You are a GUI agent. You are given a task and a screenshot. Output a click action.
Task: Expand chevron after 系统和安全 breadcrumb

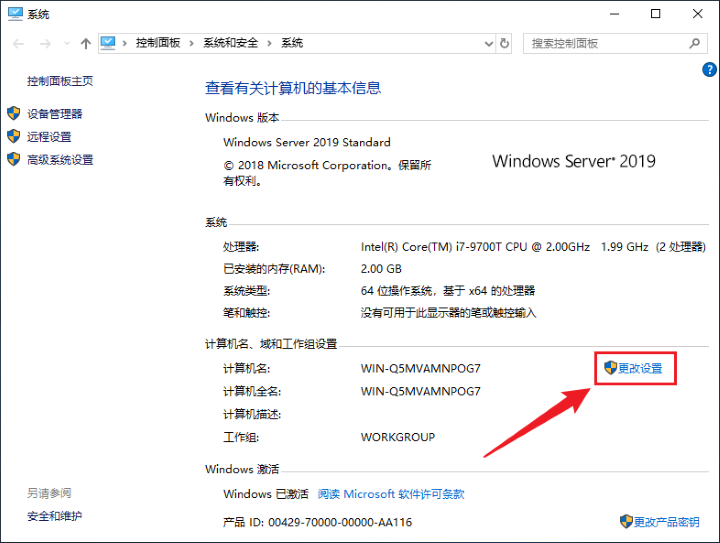pos(270,44)
